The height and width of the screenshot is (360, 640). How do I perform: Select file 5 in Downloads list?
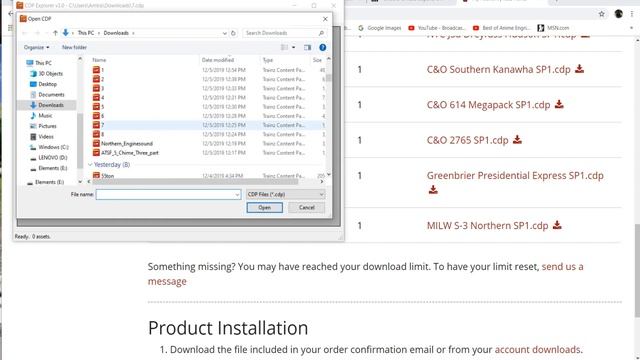point(102,107)
